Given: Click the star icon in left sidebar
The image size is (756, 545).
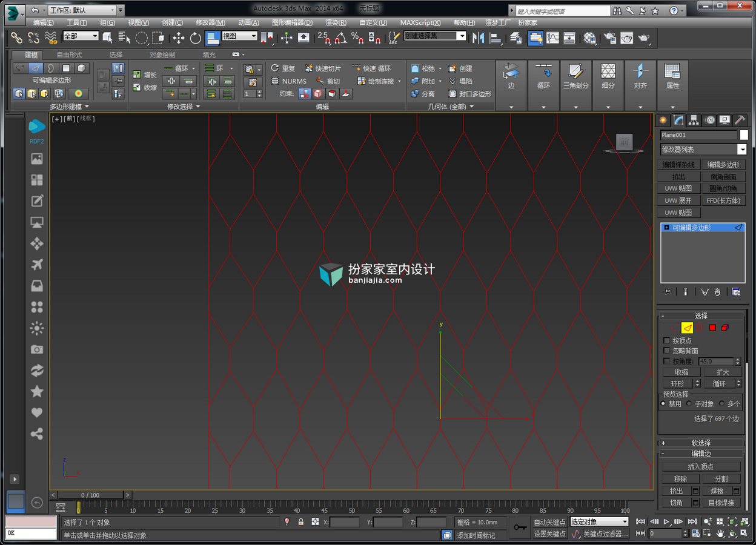Looking at the screenshot, I should click(x=37, y=391).
